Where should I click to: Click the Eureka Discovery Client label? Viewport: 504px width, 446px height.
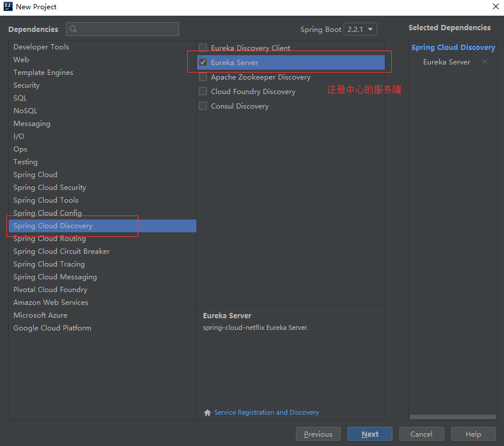[251, 48]
